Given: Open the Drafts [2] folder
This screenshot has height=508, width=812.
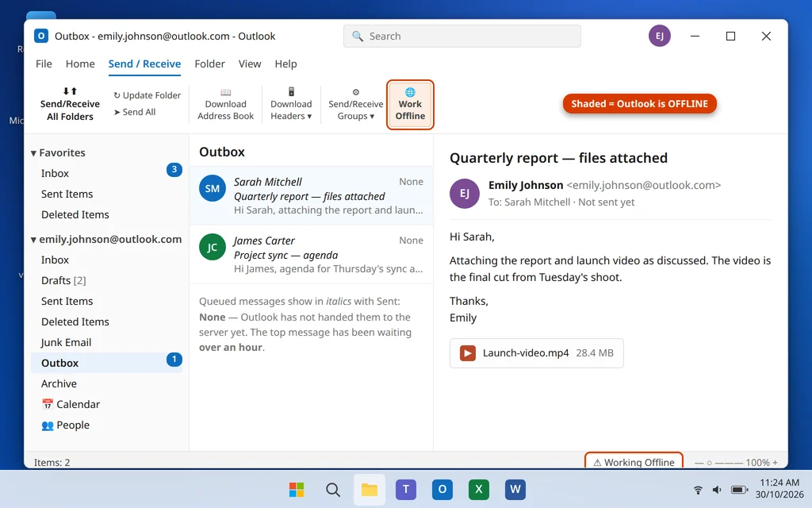Looking at the screenshot, I should pos(107,280).
